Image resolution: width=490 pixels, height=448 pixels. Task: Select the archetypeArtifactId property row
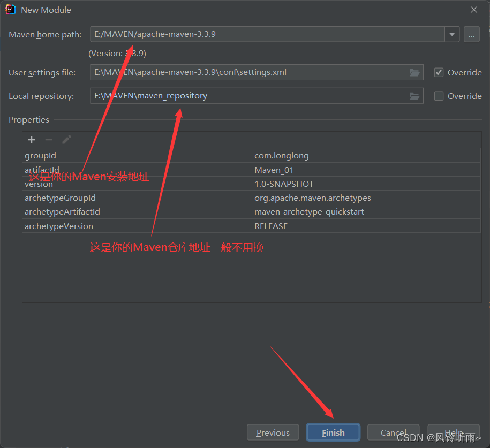tap(137, 212)
